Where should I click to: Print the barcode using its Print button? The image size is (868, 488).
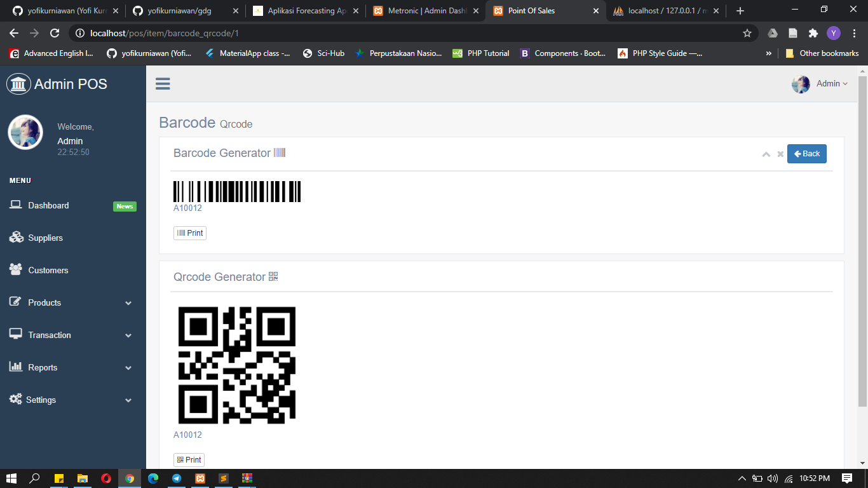(x=189, y=233)
